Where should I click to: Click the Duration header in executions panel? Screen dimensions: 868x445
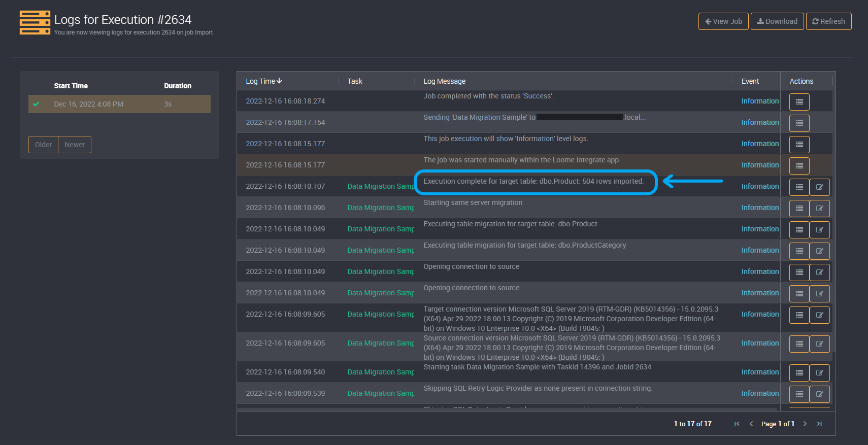[x=178, y=86]
